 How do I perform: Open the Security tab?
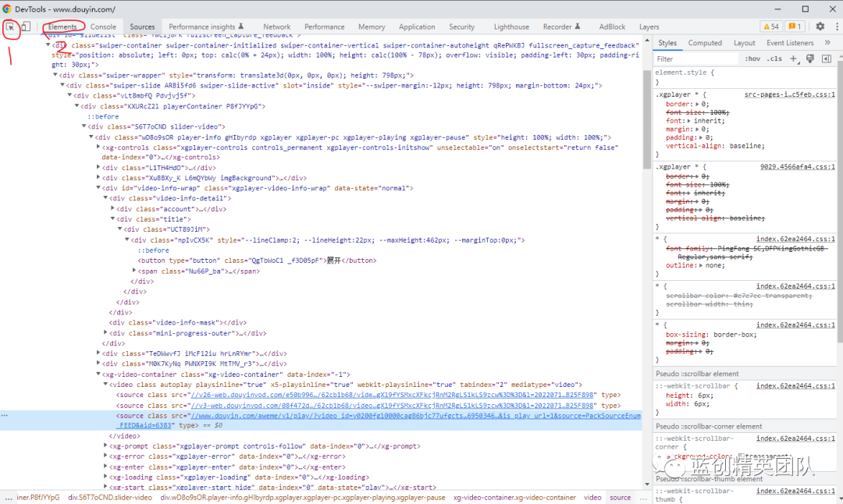[x=462, y=27]
